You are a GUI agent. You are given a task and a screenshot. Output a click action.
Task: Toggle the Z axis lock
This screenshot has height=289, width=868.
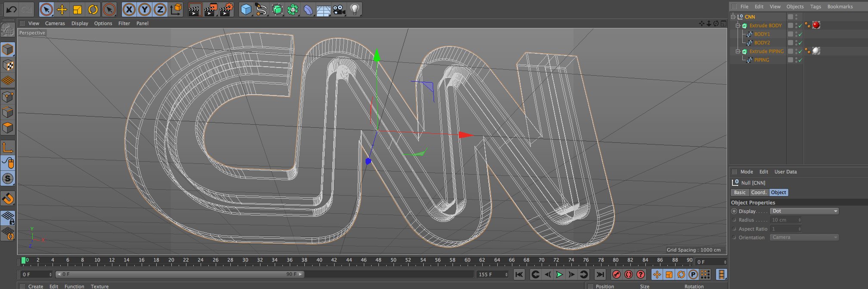pos(160,9)
